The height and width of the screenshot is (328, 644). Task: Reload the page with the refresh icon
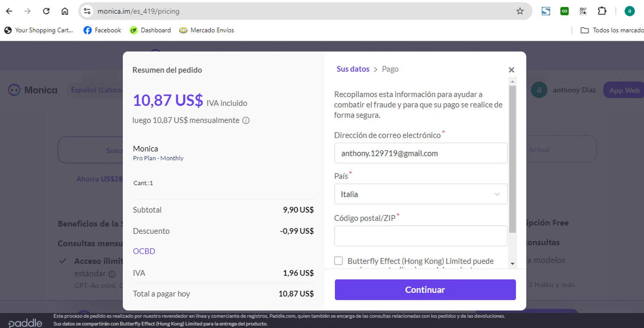point(46,11)
